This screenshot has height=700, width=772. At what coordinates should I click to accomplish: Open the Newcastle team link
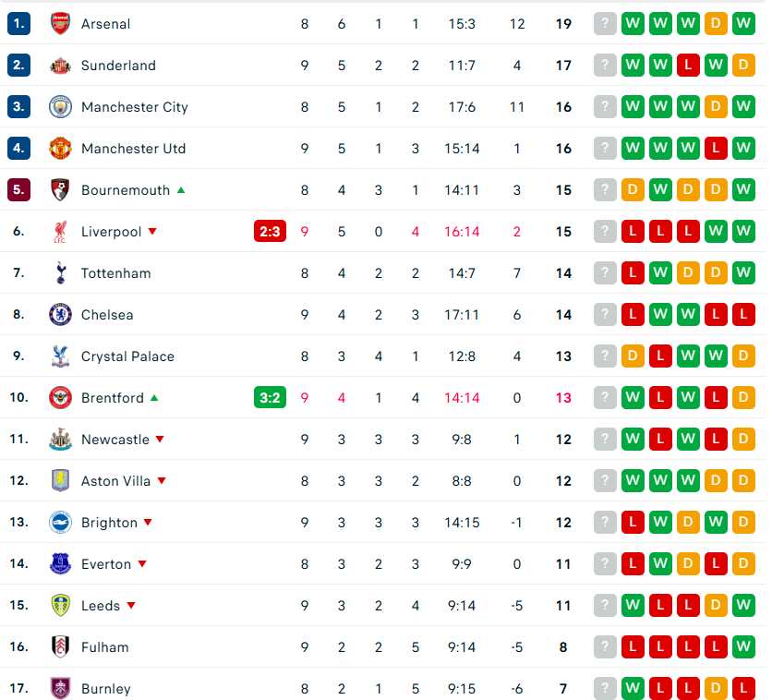point(115,440)
